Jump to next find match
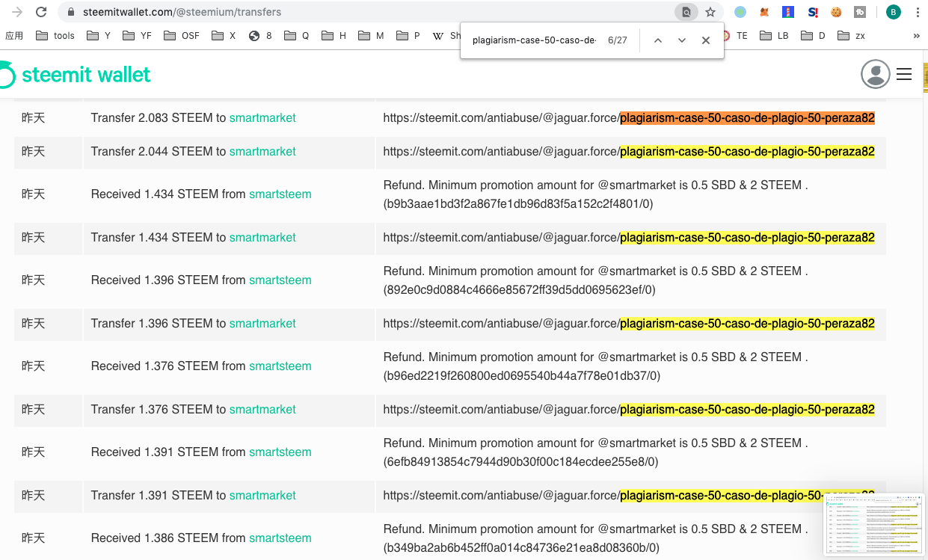This screenshot has height=560, width=928. 682,40
